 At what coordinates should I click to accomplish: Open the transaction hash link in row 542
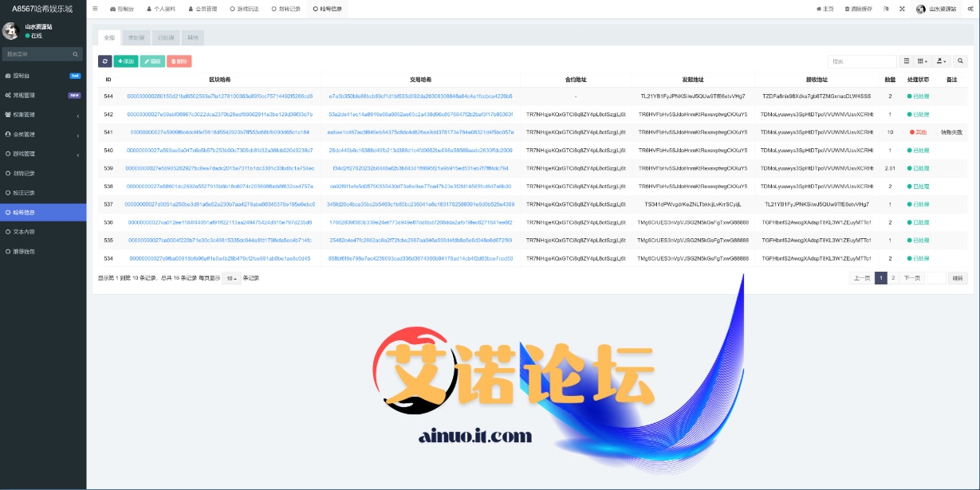pyautogui.click(x=421, y=114)
